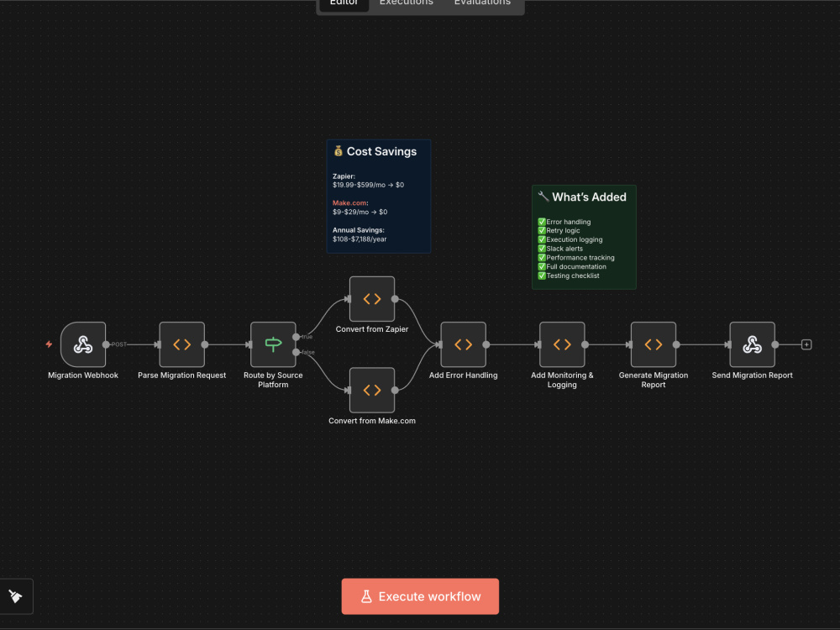Click the 'Execution logging' checklist line
Image resolution: width=840 pixels, height=630 pixels.
click(570, 240)
